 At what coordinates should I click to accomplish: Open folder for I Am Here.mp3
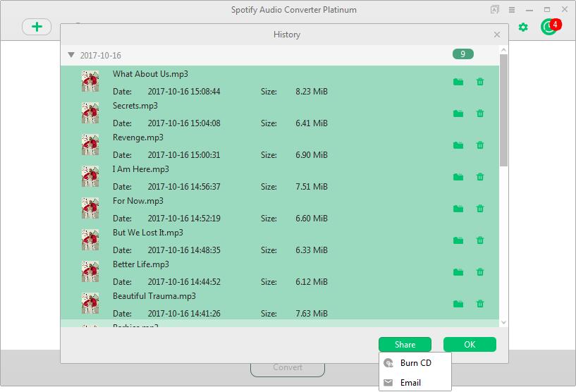tap(458, 177)
